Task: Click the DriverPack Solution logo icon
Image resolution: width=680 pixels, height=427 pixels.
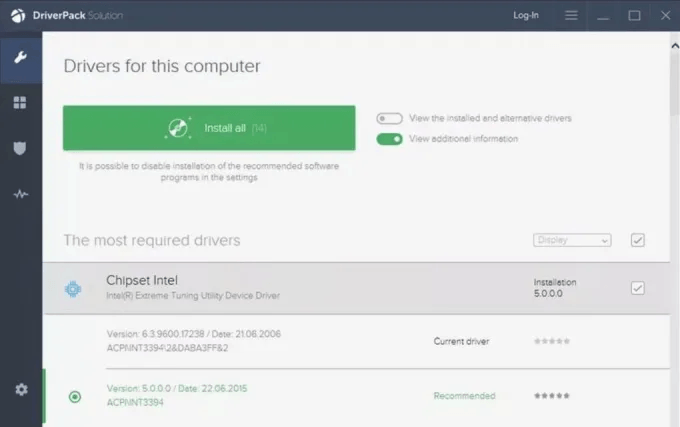Action: [18, 16]
